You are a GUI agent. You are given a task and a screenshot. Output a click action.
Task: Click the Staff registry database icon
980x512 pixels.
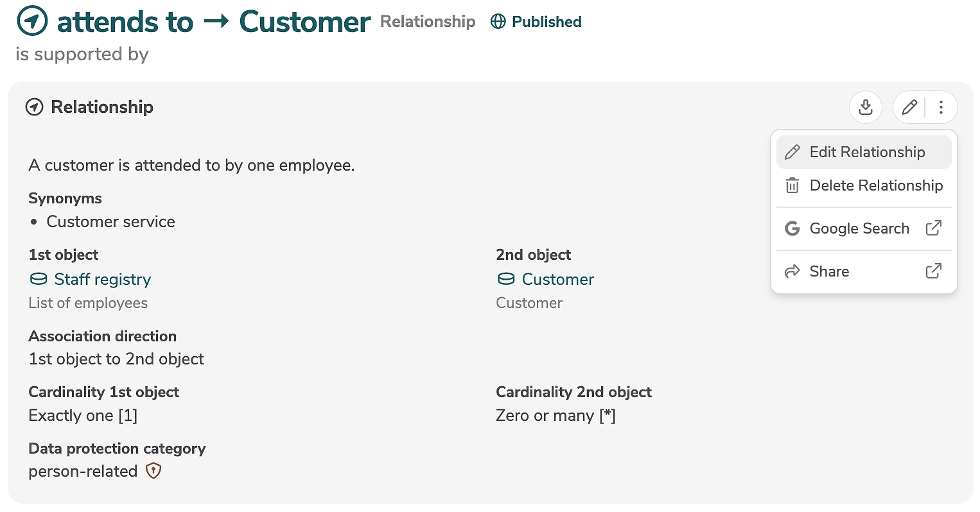(39, 279)
